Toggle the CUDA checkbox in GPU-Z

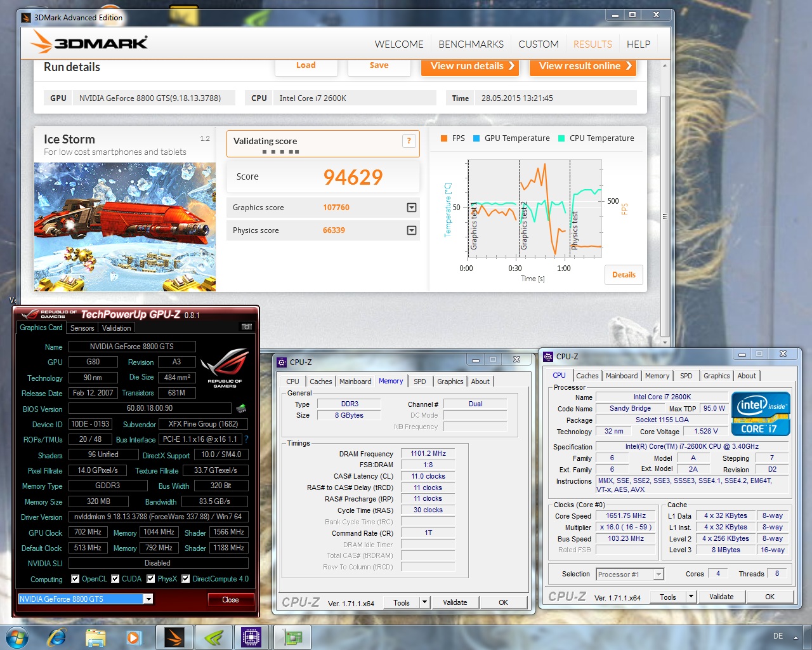[115, 578]
